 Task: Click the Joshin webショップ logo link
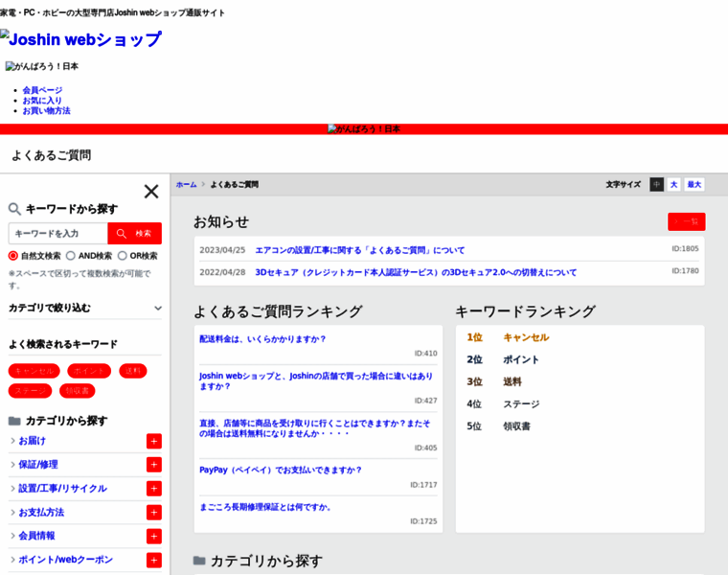80,39
